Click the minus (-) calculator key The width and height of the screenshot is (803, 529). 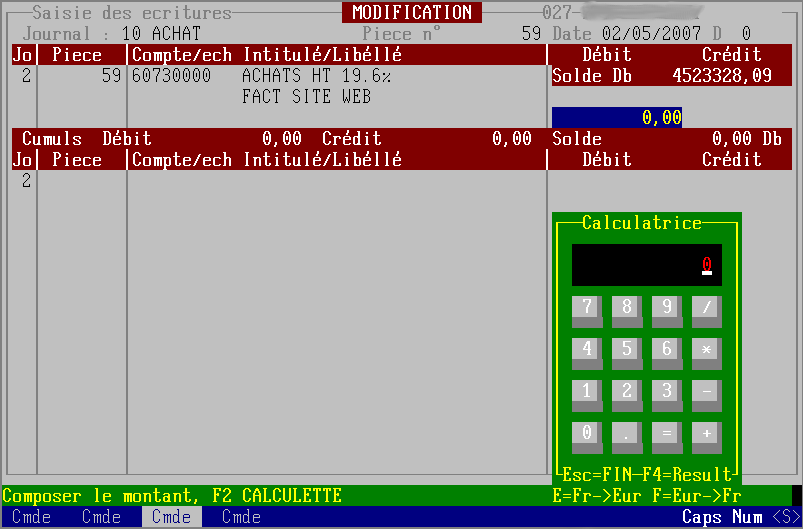coord(706,391)
